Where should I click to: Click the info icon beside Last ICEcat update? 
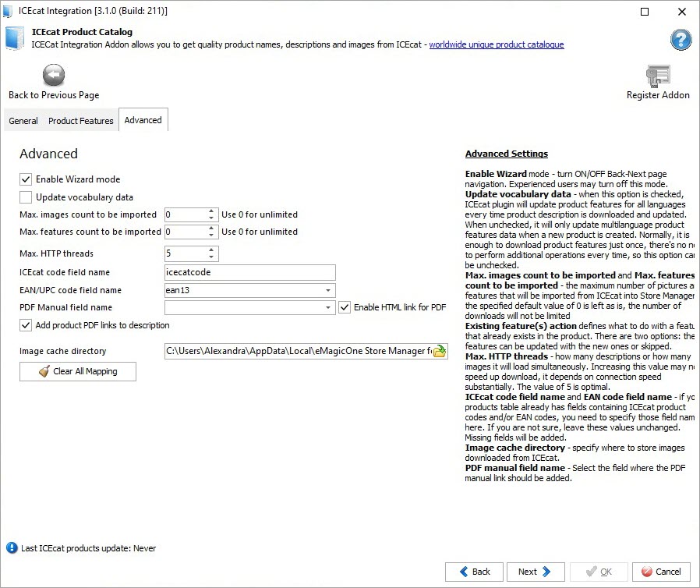point(12,547)
